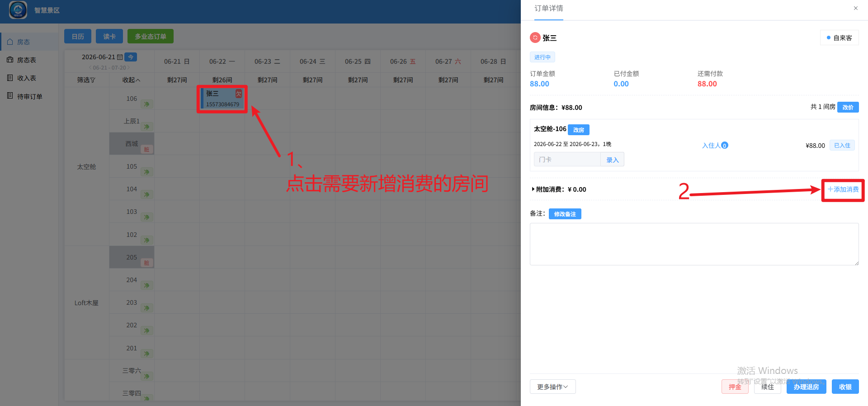Click room 204 clean status badge

point(146,286)
